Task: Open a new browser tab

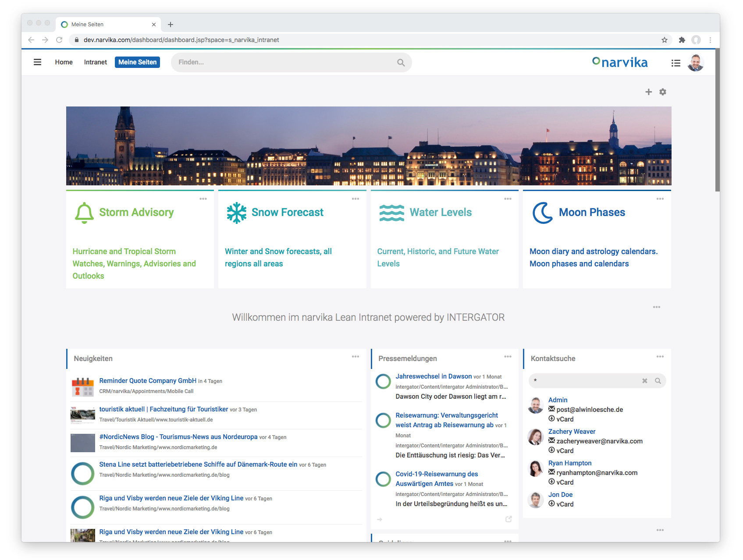Action: (x=171, y=25)
